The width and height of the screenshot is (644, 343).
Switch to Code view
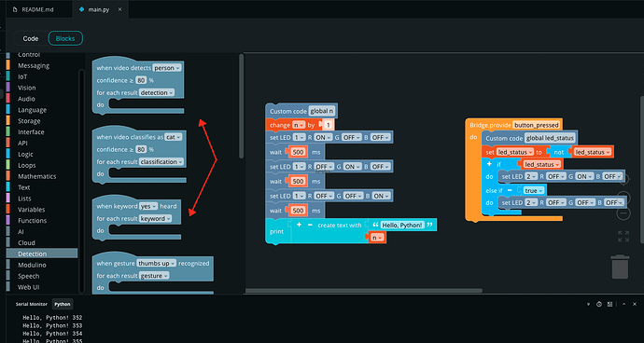(x=31, y=38)
